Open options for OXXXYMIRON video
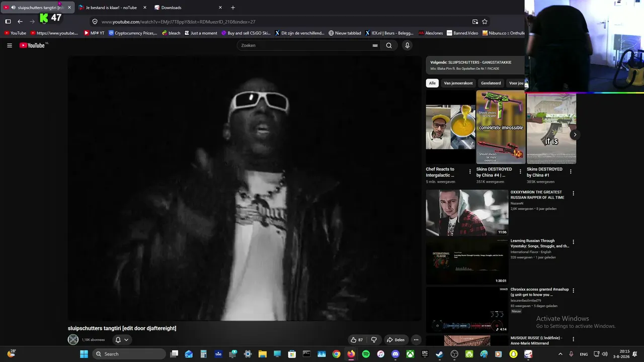This screenshot has height=362, width=644. (x=573, y=194)
